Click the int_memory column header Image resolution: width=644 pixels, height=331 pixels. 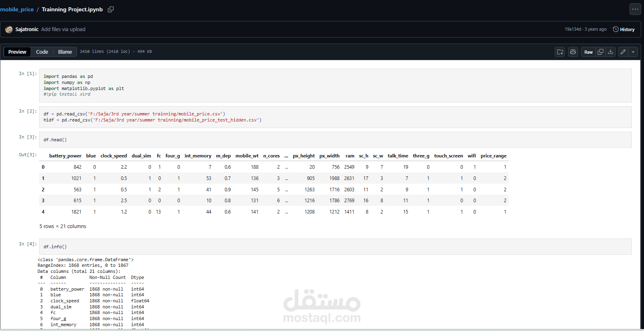(198, 156)
